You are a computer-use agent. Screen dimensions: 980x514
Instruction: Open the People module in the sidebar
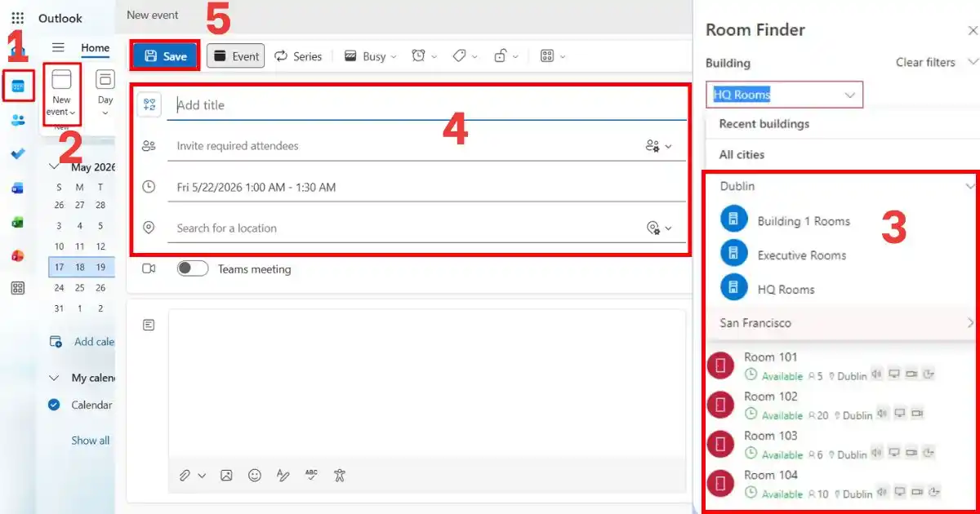(18, 120)
